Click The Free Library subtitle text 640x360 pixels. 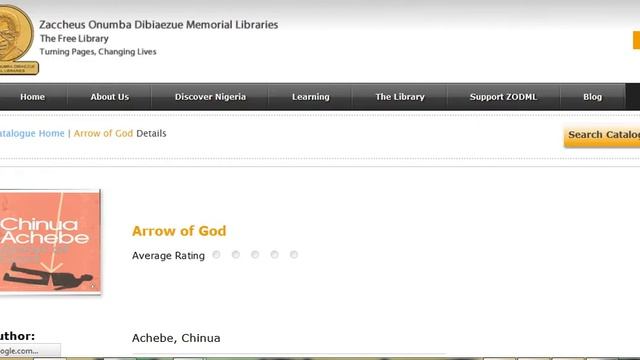pos(74,39)
